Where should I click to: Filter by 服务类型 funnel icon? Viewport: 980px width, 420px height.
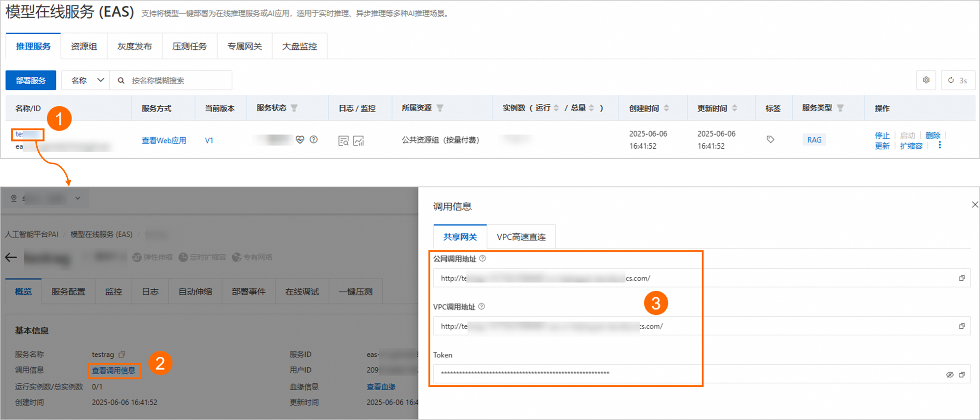[x=840, y=108]
